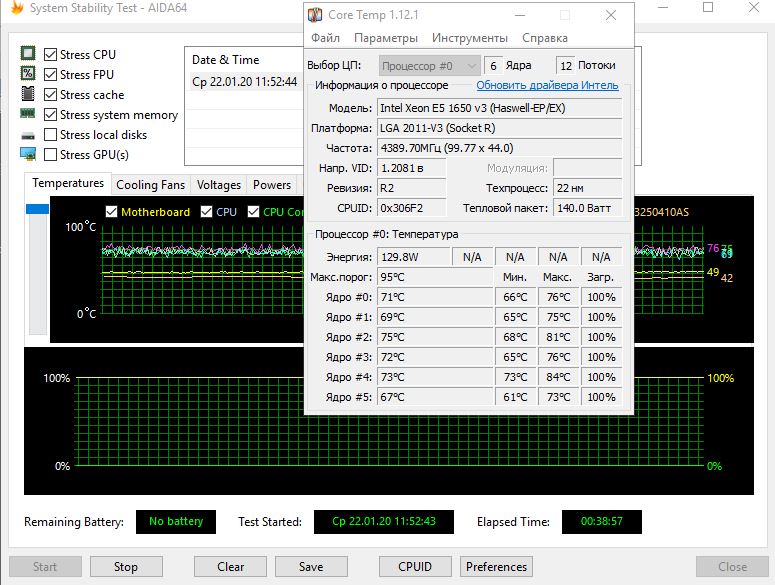Click the Ядро #5 min value 61°C
The height and width of the screenshot is (585, 775).
click(x=515, y=397)
